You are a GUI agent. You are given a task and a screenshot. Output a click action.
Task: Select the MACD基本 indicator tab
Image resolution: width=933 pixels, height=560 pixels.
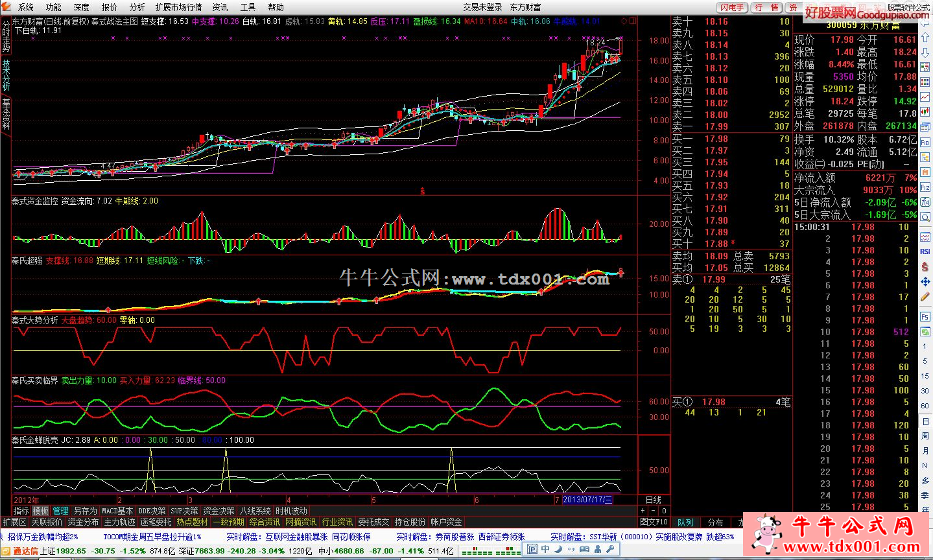(117, 511)
